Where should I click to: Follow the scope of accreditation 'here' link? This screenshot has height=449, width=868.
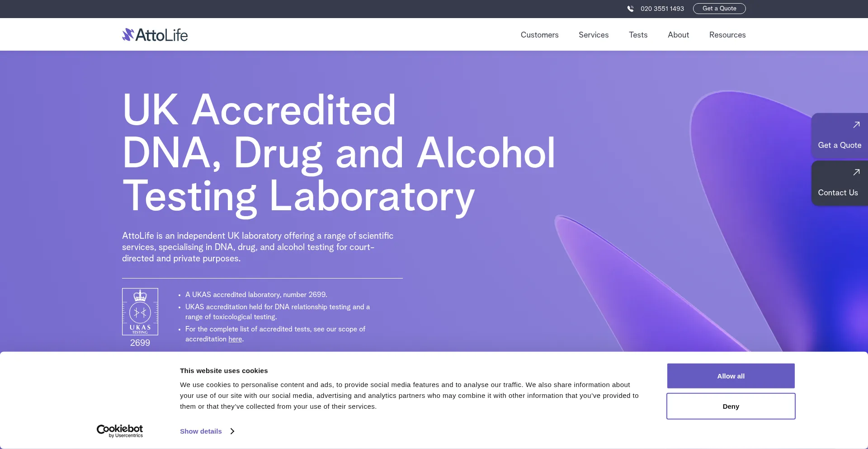[235, 339]
